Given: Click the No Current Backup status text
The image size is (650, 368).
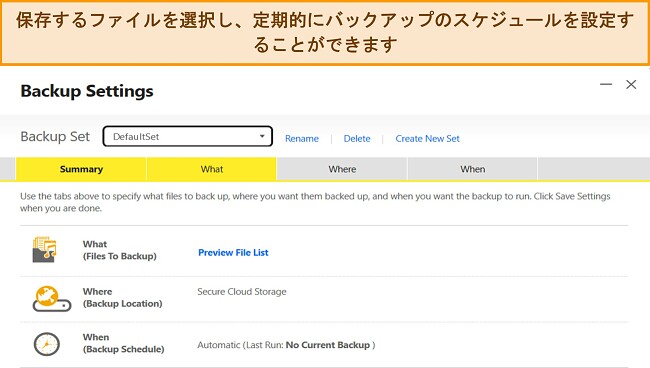Looking at the screenshot, I should (328, 345).
